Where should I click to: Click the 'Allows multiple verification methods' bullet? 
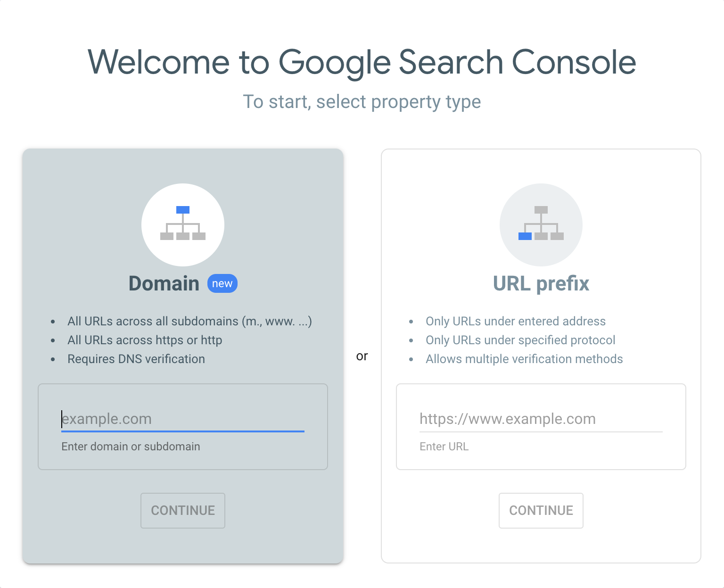pyautogui.click(x=524, y=359)
